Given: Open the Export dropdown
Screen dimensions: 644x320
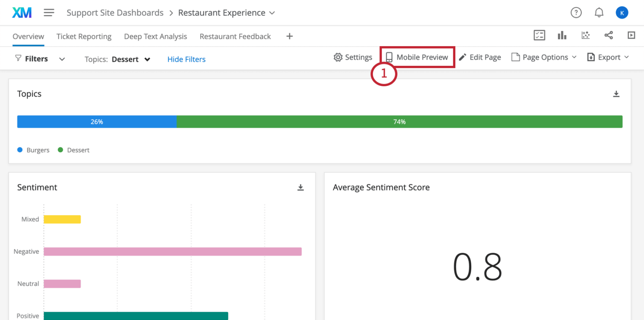Looking at the screenshot, I should pyautogui.click(x=608, y=57).
